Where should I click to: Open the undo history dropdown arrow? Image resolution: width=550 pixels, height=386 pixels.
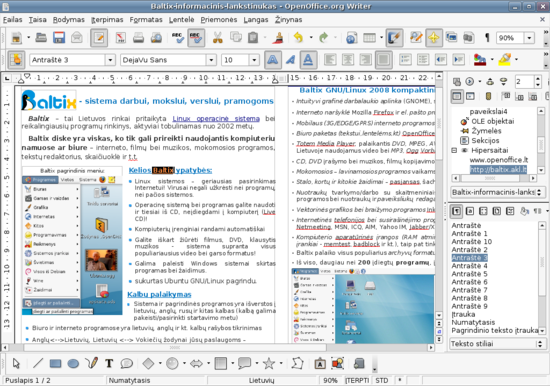pyautogui.click(x=311, y=37)
